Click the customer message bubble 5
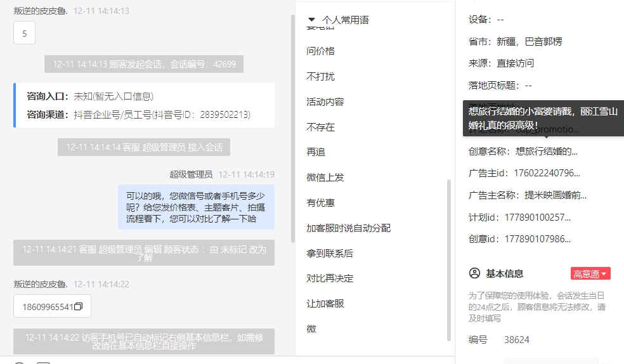The image size is (624, 364). [x=24, y=33]
